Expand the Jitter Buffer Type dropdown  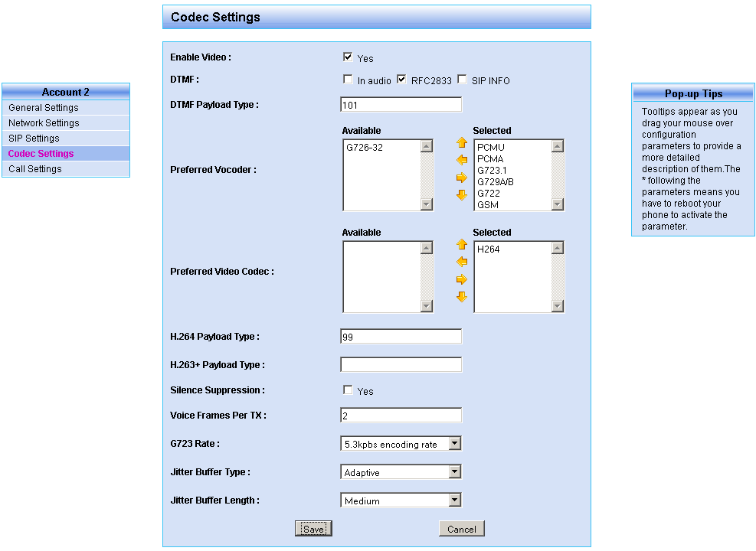[x=454, y=472]
